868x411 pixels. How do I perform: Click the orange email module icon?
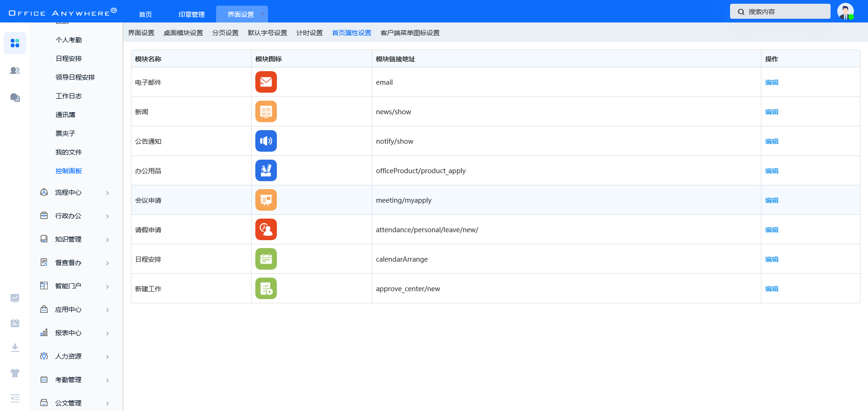(266, 82)
